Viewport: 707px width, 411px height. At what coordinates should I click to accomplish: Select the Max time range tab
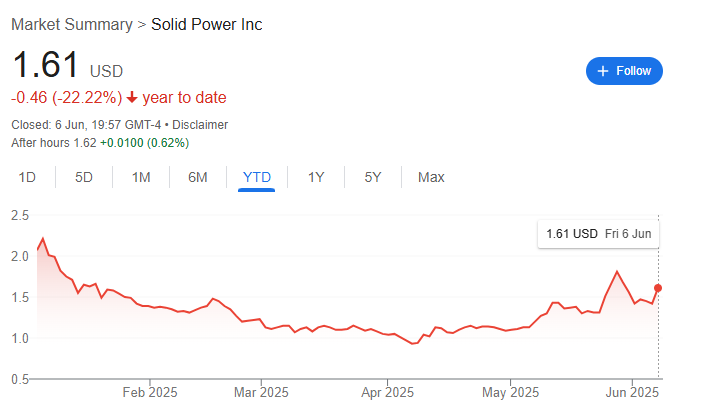(431, 177)
